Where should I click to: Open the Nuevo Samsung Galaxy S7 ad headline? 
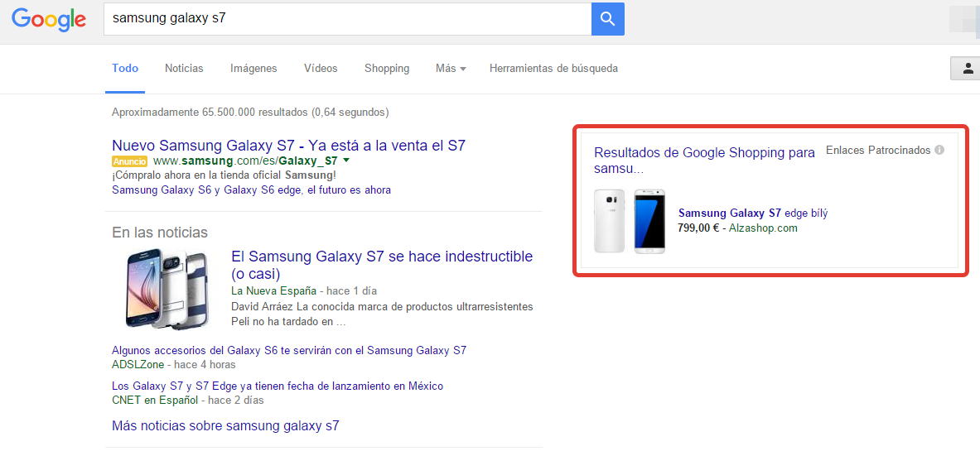tap(289, 146)
